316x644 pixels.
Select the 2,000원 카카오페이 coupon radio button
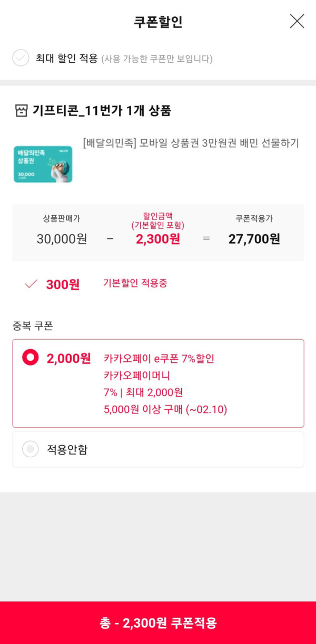pyautogui.click(x=31, y=357)
